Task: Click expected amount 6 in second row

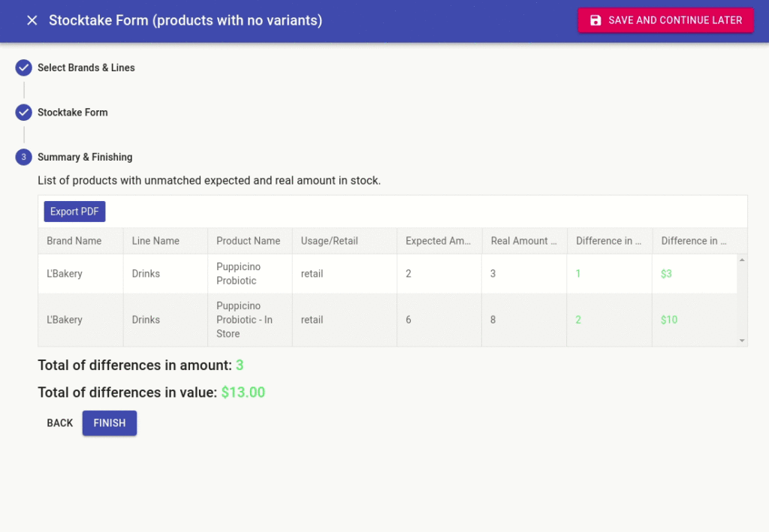Action: coord(408,320)
